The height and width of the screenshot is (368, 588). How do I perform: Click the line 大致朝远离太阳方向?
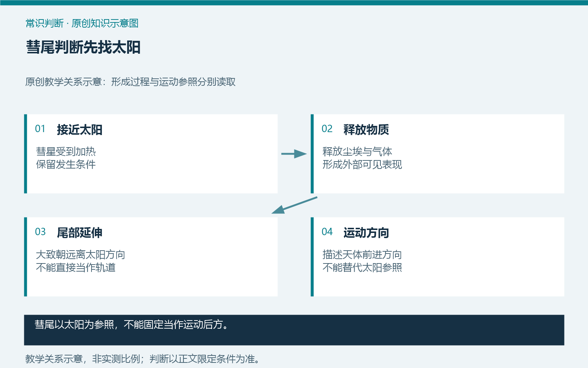80,254
